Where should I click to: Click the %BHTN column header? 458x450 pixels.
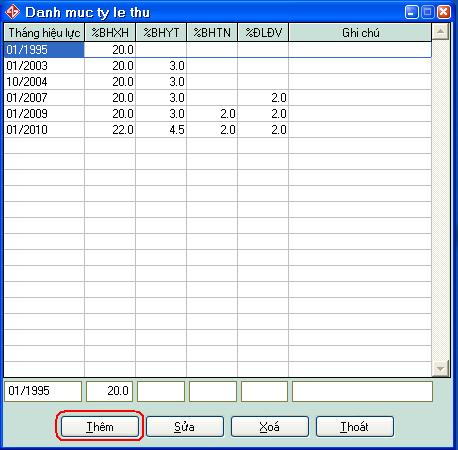click(x=212, y=33)
